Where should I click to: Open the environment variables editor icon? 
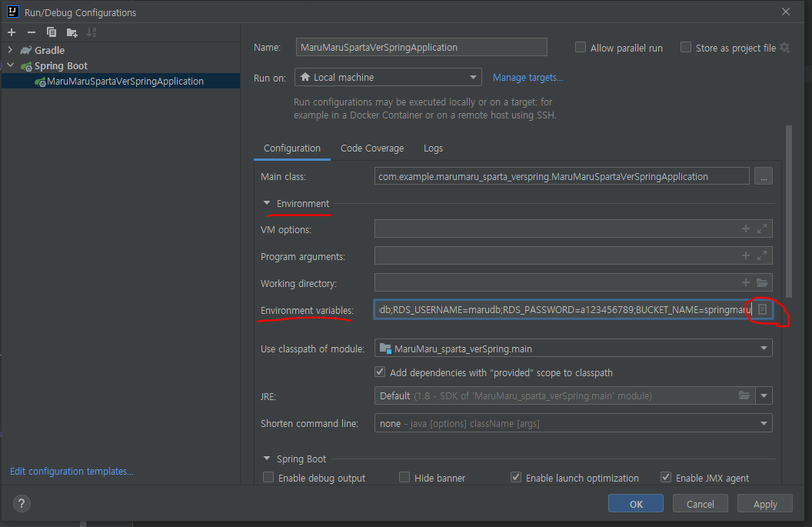tap(762, 309)
